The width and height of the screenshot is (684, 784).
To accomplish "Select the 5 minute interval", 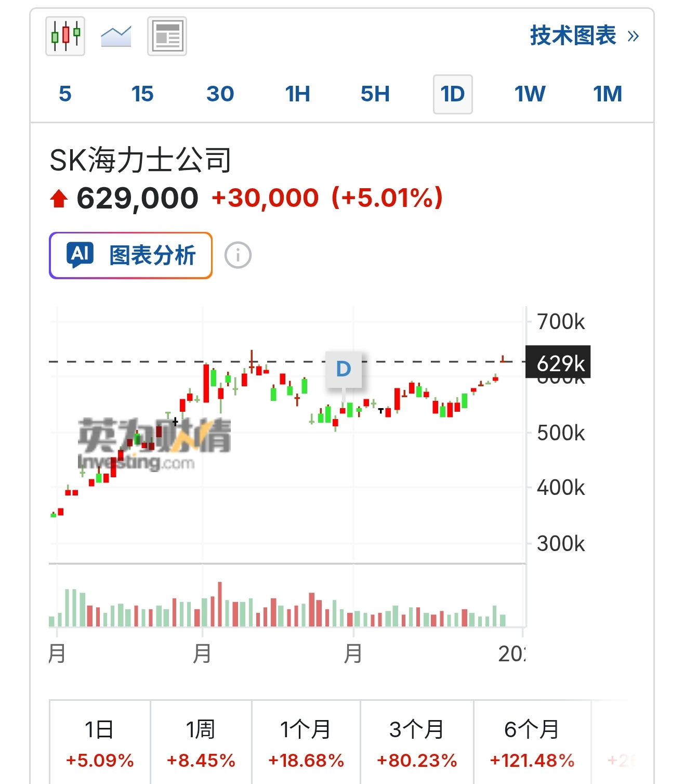I will [x=65, y=94].
